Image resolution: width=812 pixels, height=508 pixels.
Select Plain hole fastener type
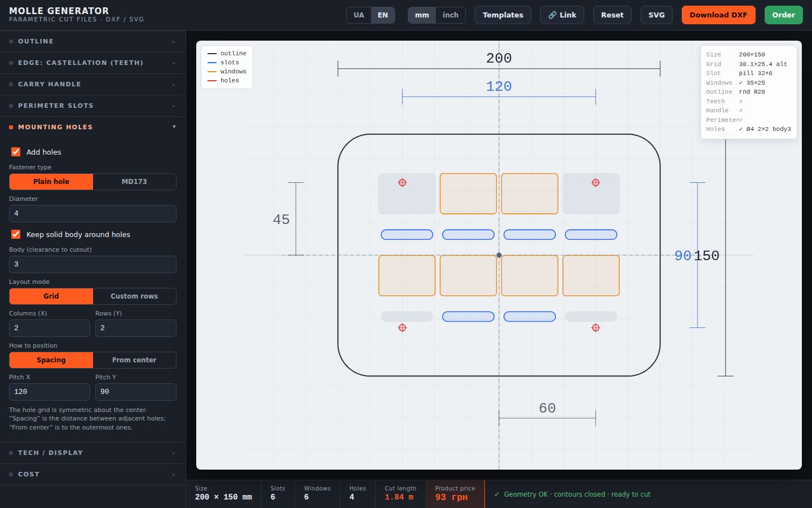pyautogui.click(x=51, y=182)
